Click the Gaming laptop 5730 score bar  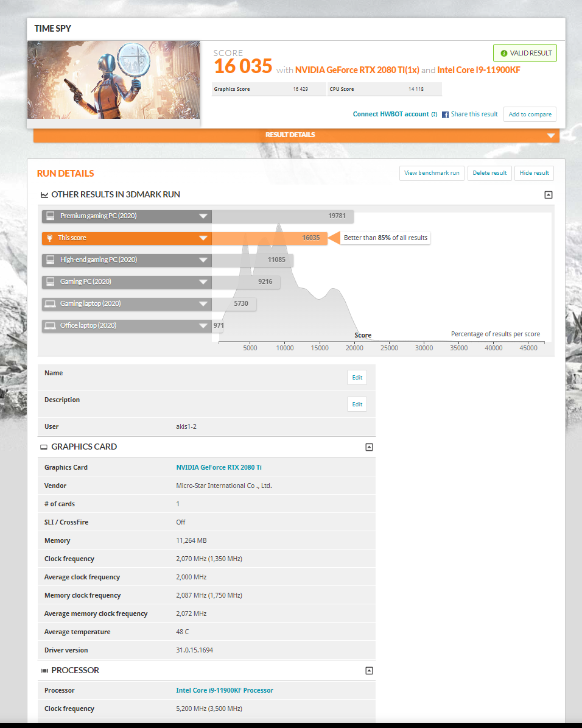pyautogui.click(x=233, y=303)
